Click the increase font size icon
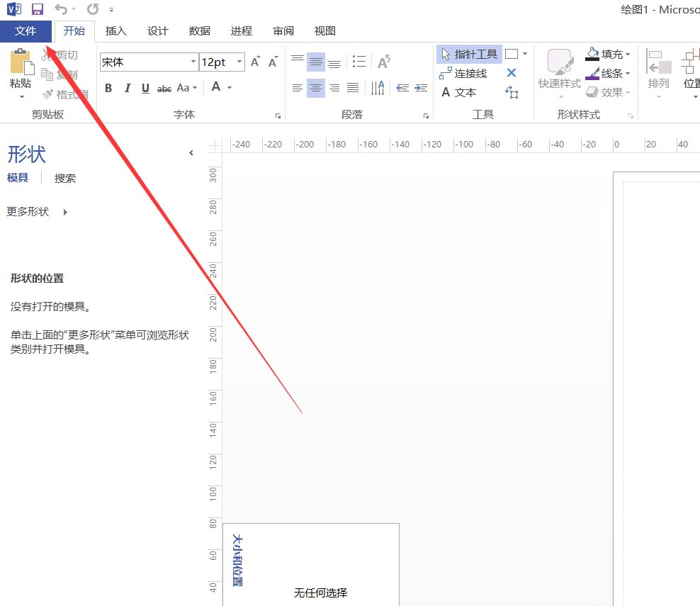 click(255, 62)
